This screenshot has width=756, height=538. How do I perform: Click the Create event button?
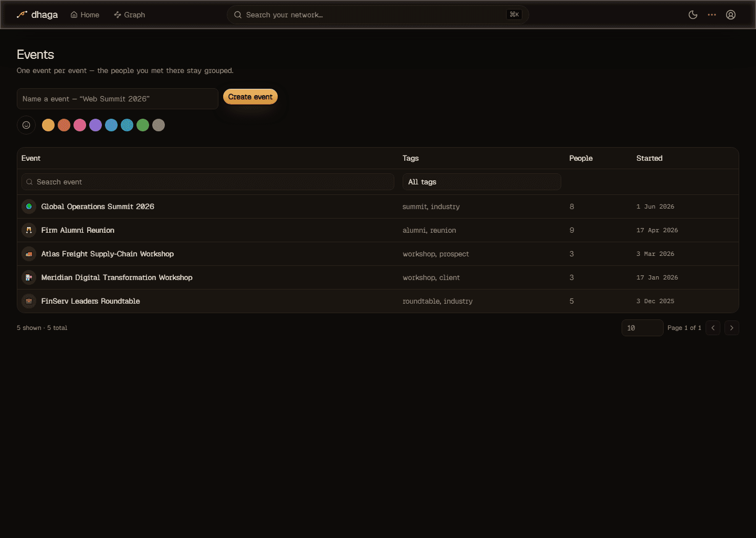[x=250, y=97]
